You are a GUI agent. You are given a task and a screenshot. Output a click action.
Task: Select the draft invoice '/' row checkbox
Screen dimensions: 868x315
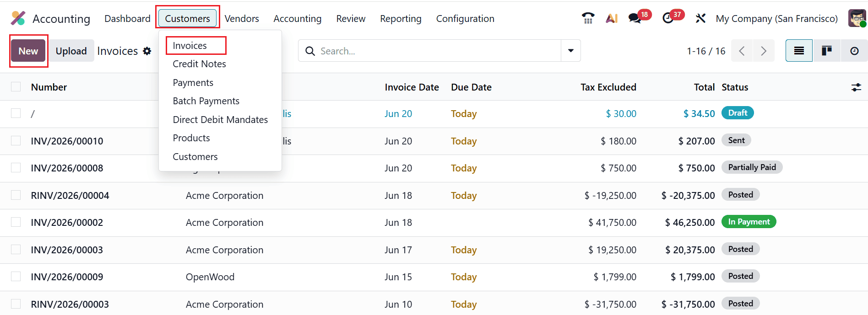point(16,113)
